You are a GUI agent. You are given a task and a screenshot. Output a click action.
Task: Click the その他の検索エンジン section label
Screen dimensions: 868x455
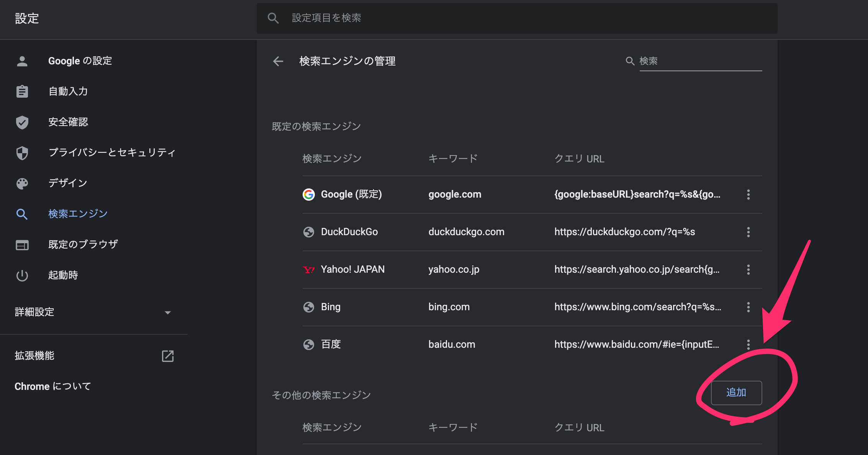coord(321,395)
